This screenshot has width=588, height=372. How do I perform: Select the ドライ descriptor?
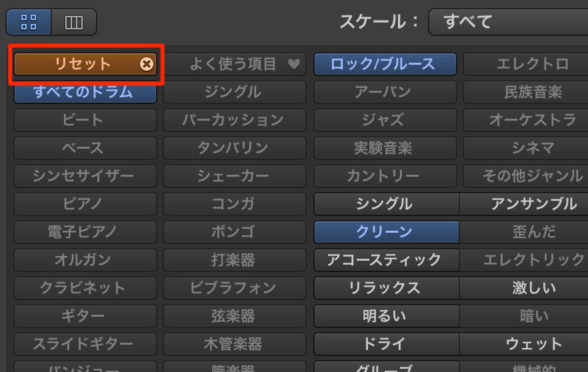pos(386,344)
